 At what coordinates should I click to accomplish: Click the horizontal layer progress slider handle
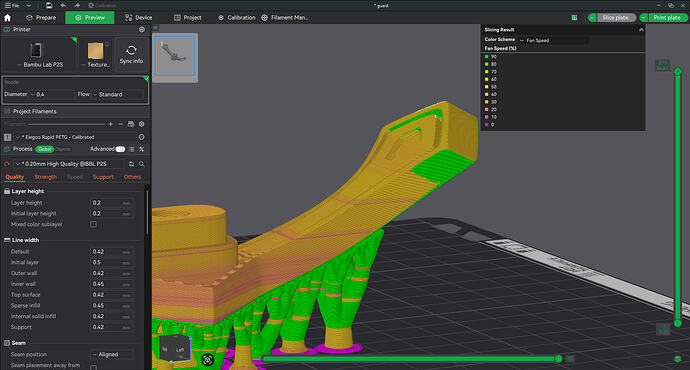[558, 359]
